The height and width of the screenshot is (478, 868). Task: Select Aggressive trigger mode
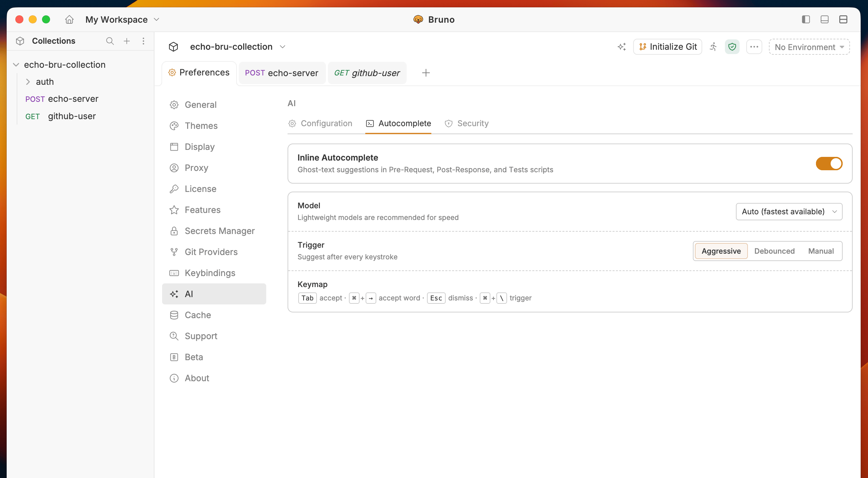[x=721, y=251]
